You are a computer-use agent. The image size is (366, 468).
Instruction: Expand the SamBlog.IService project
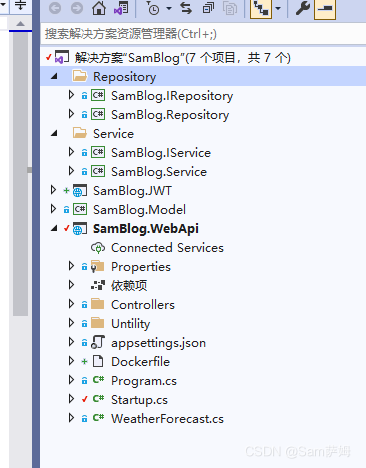pyautogui.click(x=71, y=152)
